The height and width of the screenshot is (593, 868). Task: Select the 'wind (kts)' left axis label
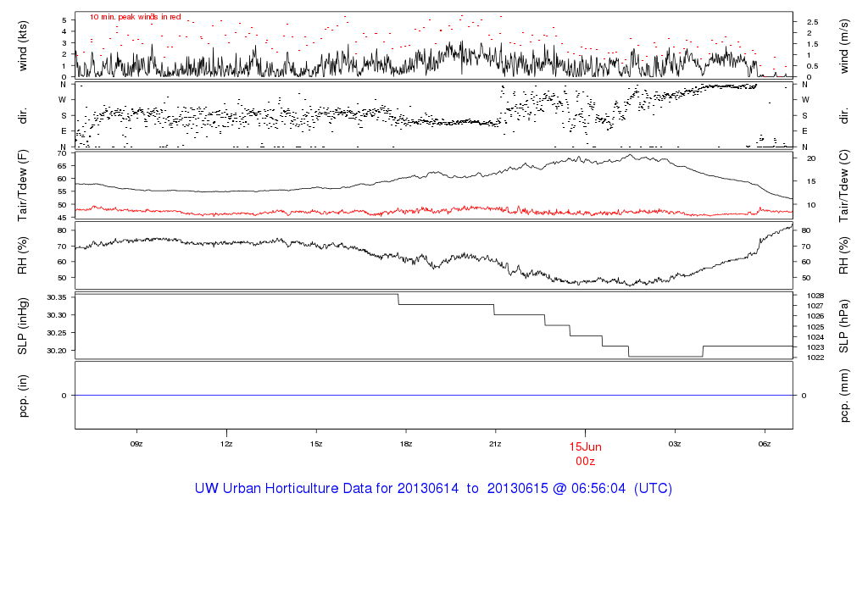click(x=23, y=45)
